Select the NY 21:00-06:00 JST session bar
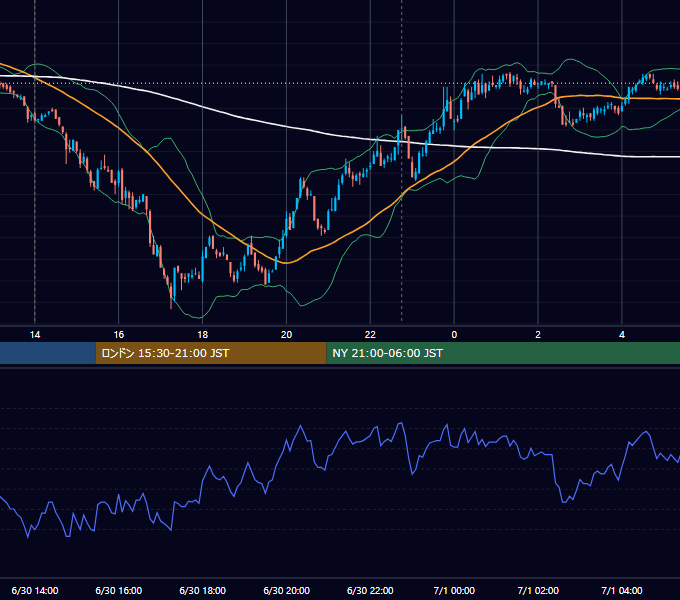680x600 pixels. tap(503, 353)
